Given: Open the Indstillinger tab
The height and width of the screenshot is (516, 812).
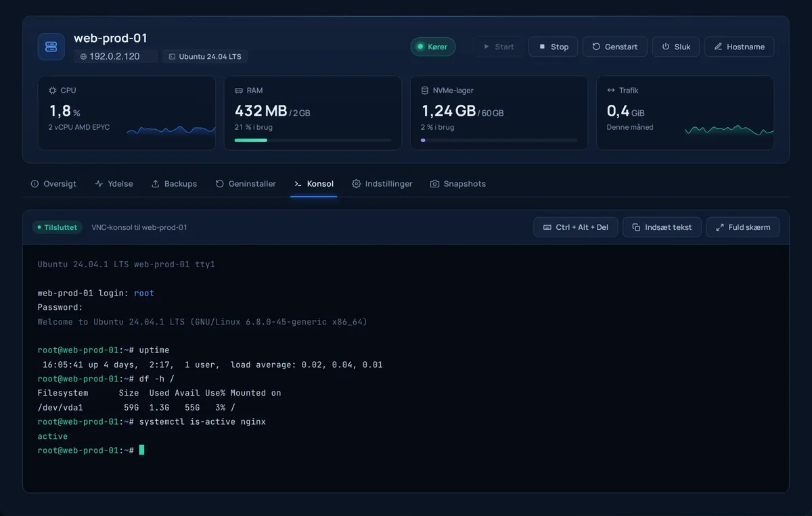Looking at the screenshot, I should (382, 184).
